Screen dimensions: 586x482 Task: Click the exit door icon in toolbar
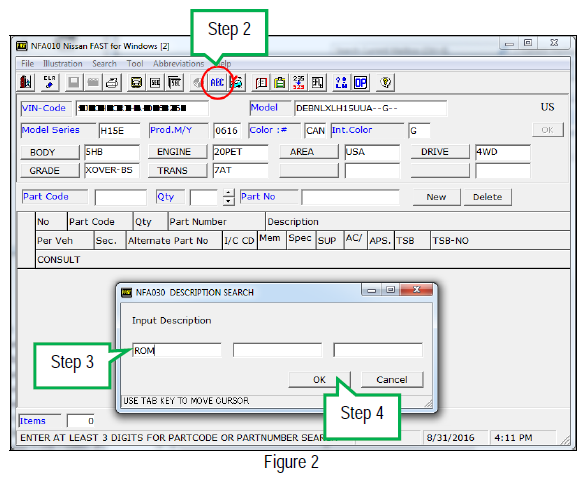point(26,82)
